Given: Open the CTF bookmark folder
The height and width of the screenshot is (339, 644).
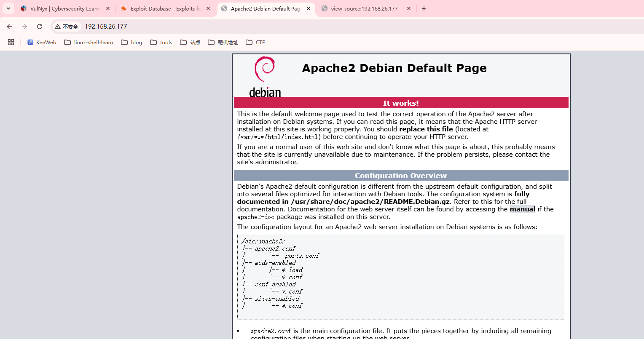Looking at the screenshot, I should pos(255,42).
